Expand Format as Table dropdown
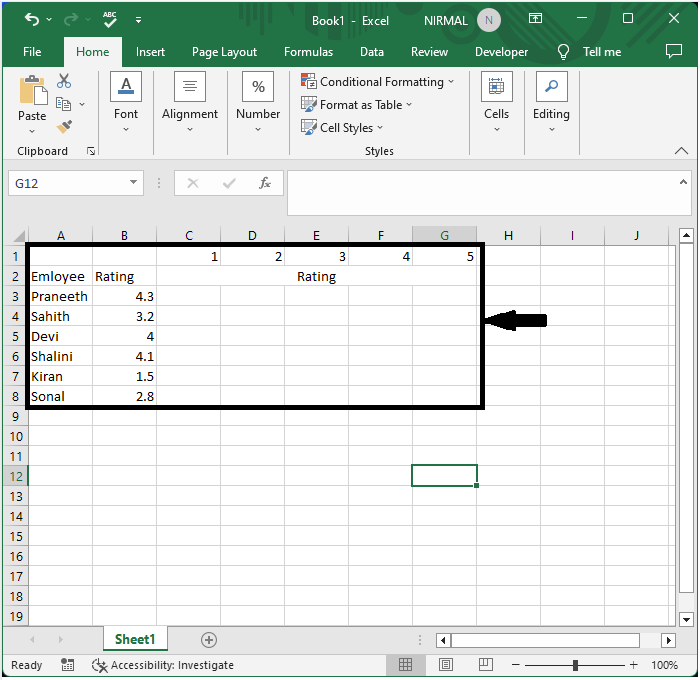 point(409,105)
